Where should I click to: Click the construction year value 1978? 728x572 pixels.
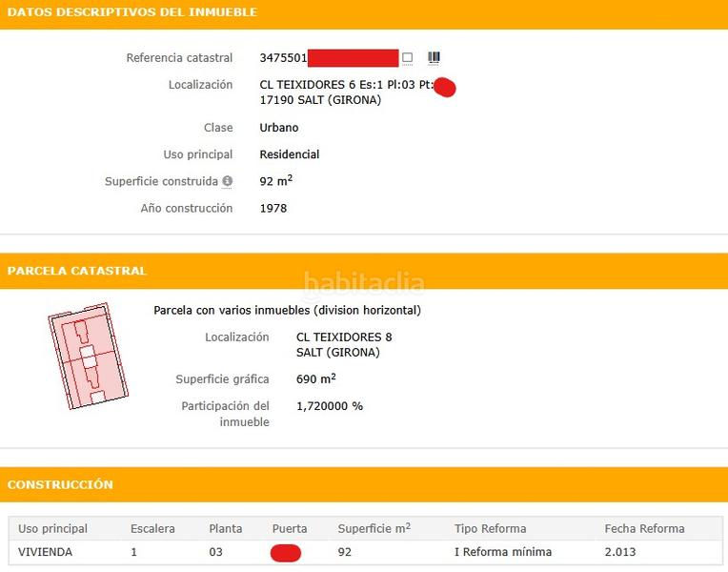point(273,208)
